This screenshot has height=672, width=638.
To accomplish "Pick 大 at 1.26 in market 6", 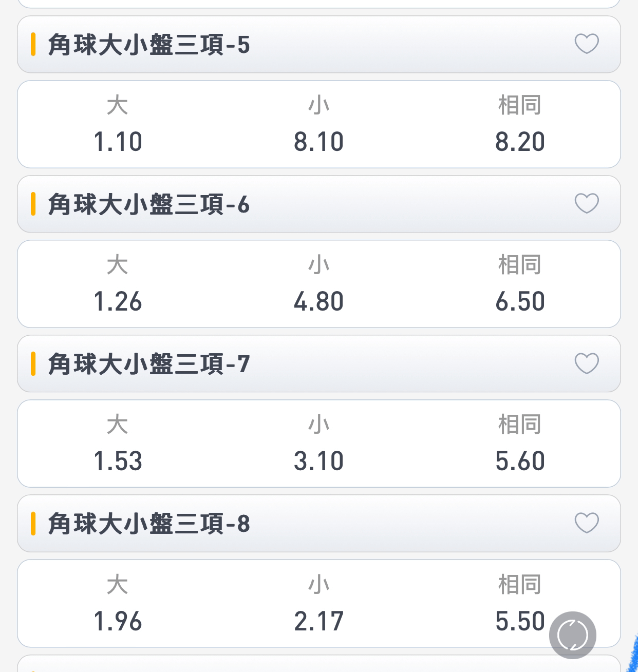I will pyautogui.click(x=118, y=284).
